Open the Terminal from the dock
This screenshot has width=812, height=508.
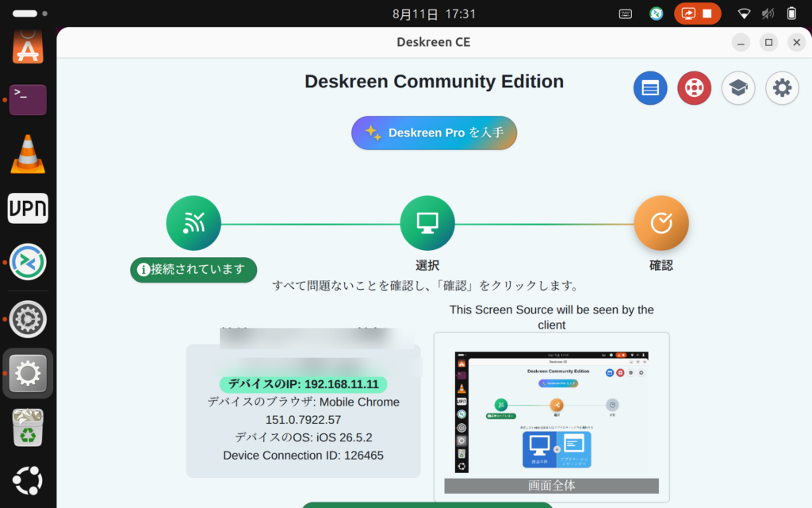(28, 99)
